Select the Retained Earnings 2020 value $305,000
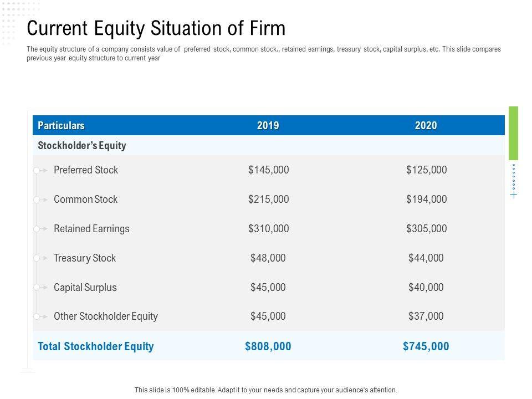532x399 pixels. pyautogui.click(x=426, y=229)
